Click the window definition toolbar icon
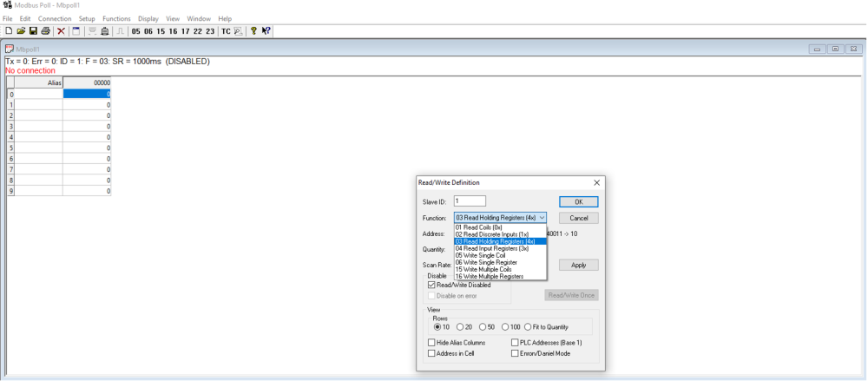 pos(76,31)
